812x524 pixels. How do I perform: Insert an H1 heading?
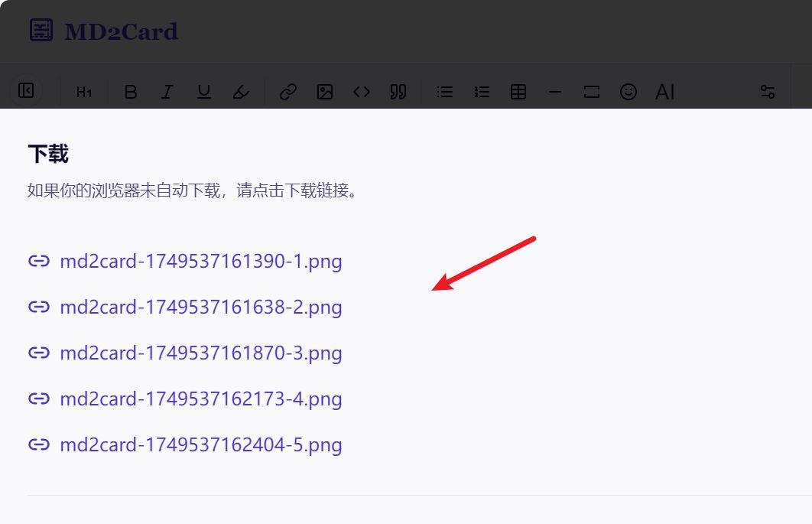point(84,93)
